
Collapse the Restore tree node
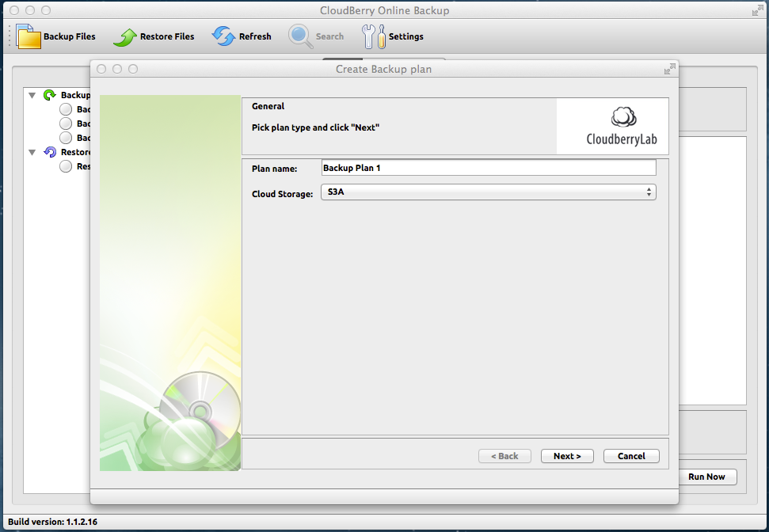coord(32,152)
